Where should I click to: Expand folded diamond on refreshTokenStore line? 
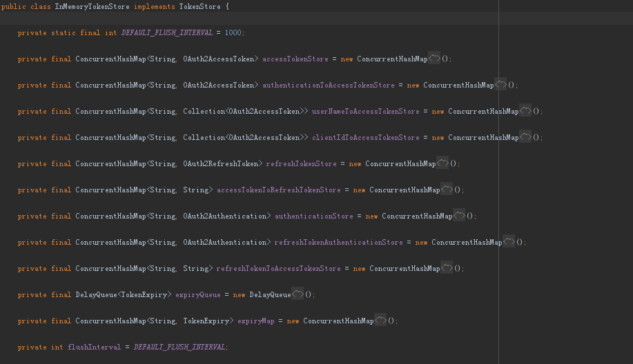[x=443, y=163]
